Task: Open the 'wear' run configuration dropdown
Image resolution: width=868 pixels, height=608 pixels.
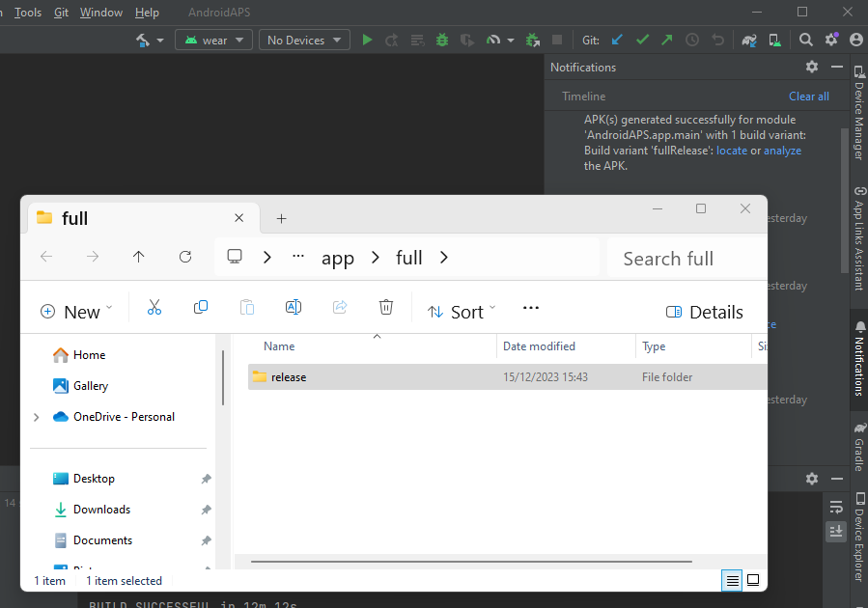Action: [213, 40]
